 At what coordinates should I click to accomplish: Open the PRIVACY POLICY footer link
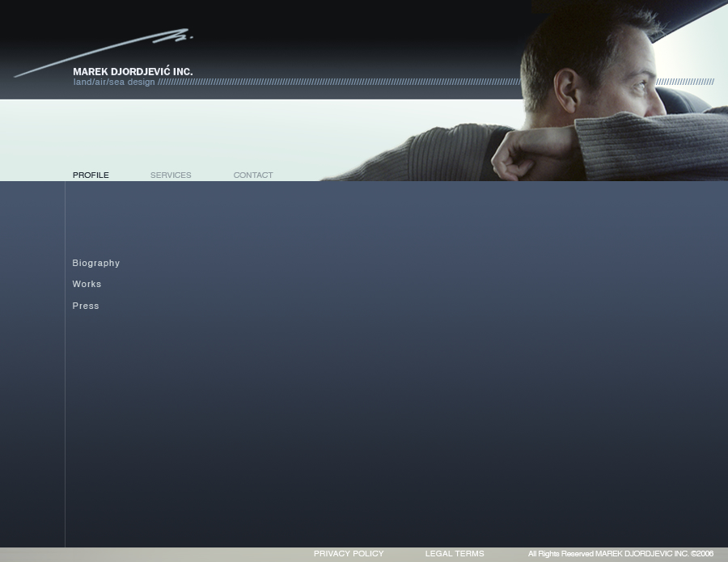[x=349, y=554]
